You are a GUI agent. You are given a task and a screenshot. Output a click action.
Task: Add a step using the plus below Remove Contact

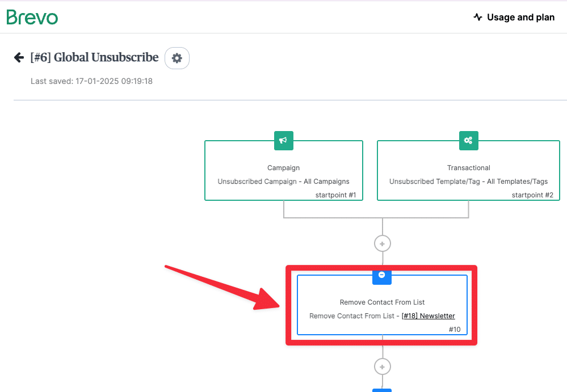click(x=382, y=366)
